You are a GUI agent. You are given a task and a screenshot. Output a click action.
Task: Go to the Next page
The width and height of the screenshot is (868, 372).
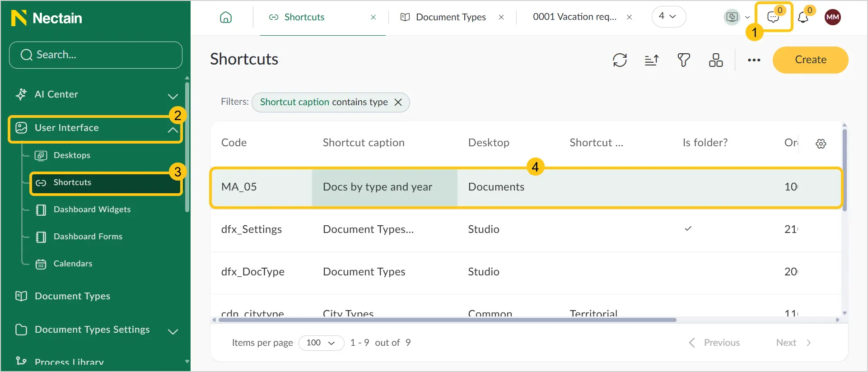coord(793,343)
